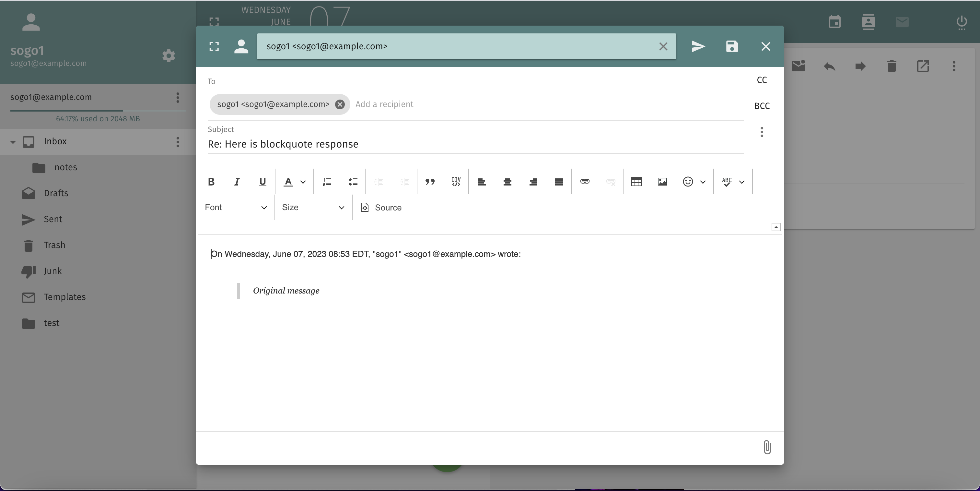The image size is (980, 491).
Task: Add a CC recipient field
Action: coord(762,80)
